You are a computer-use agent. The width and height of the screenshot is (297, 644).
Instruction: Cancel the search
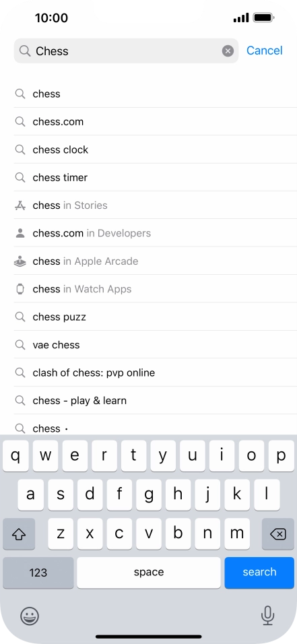265,51
